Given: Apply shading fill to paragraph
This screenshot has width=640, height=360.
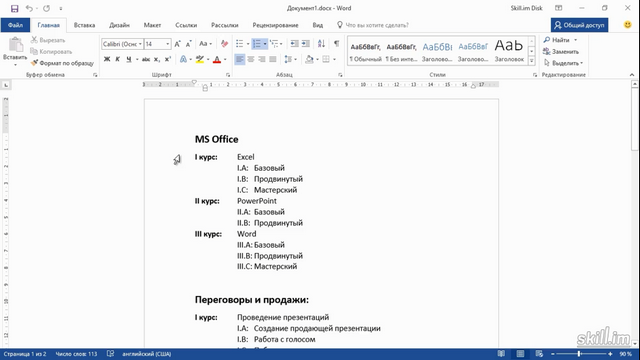Looking at the screenshot, I should pyautogui.click(x=309, y=60).
